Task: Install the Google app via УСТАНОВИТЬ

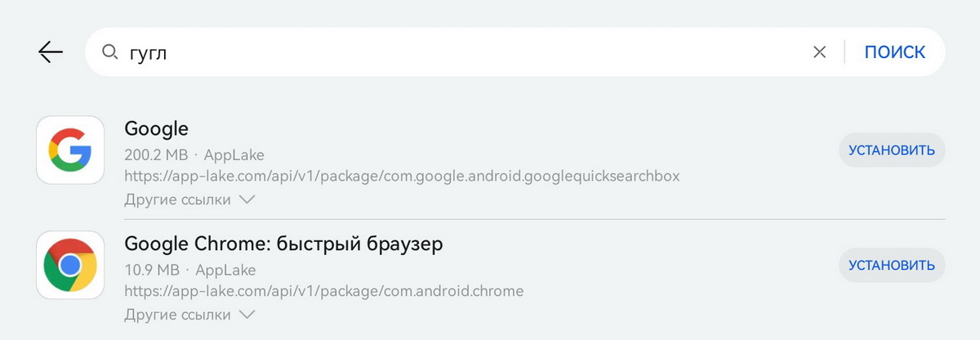Action: point(892,150)
